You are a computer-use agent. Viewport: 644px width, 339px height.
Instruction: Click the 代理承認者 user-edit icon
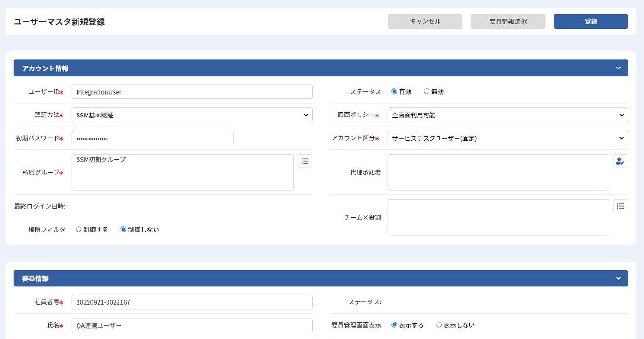[620, 161]
